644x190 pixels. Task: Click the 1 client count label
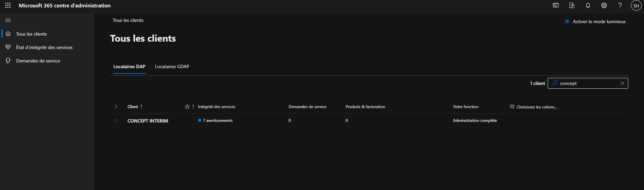click(537, 83)
